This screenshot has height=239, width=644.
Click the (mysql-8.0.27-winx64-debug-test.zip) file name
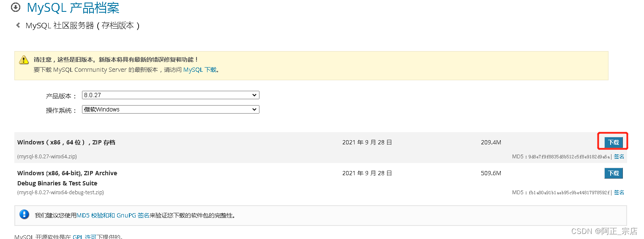pyautogui.click(x=60, y=193)
